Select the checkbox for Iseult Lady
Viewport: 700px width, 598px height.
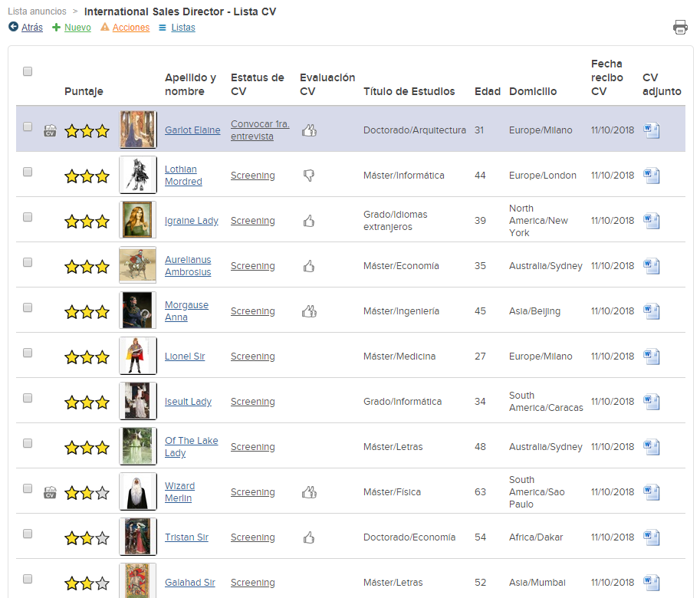click(28, 398)
